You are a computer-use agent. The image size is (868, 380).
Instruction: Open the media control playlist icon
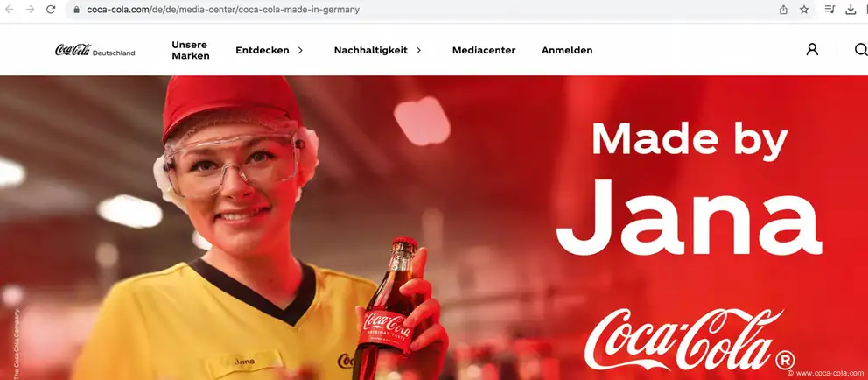(x=829, y=10)
